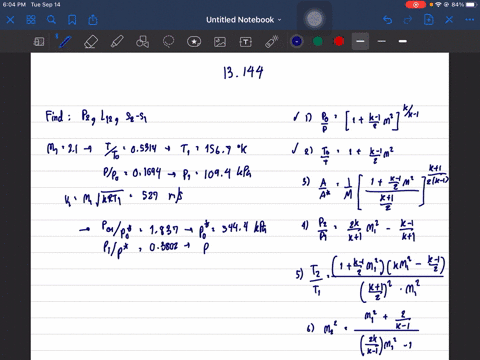Choose the red pen color
Screen dimensions: 480x360
pos(339,41)
